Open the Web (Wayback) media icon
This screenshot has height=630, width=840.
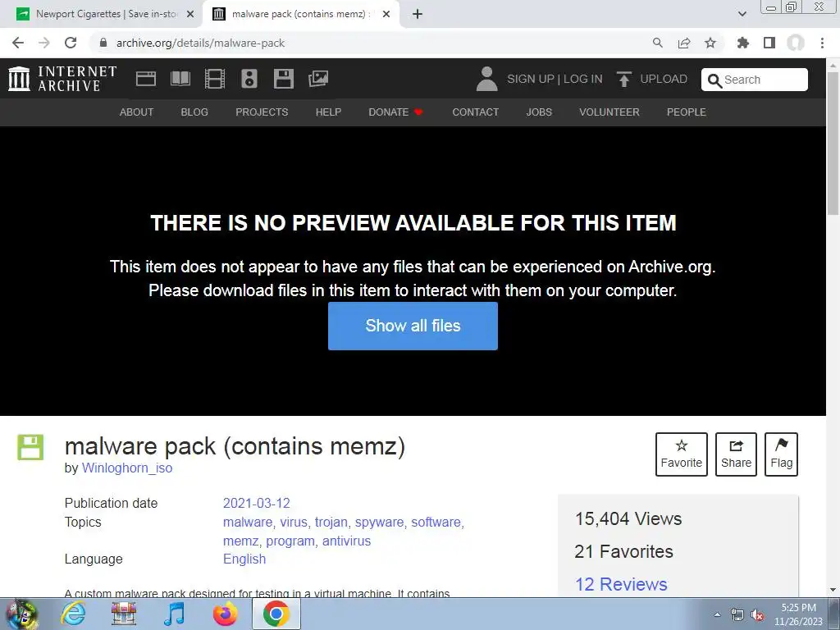pyautogui.click(x=146, y=79)
